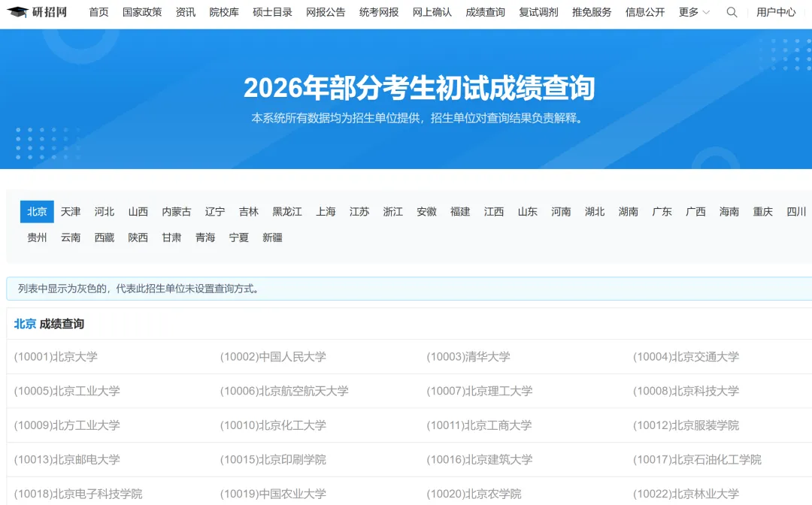Select the 内蒙古 province tab
Screen dimensions: 812x505
pos(177,212)
